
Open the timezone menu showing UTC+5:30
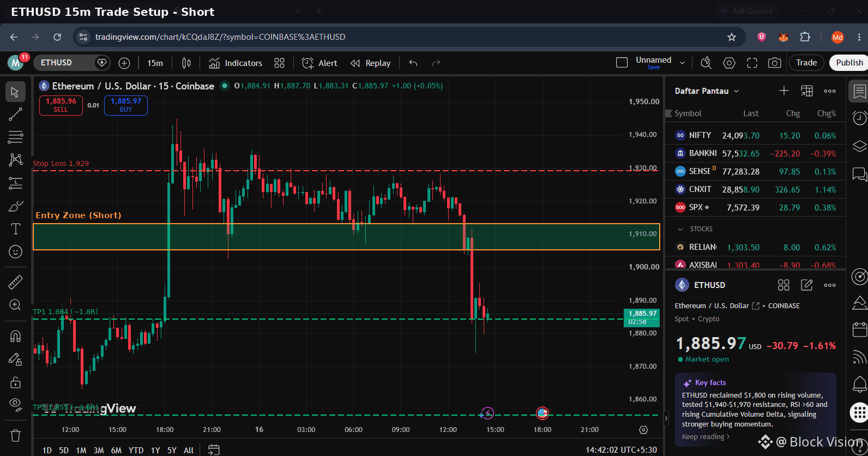[x=621, y=450]
